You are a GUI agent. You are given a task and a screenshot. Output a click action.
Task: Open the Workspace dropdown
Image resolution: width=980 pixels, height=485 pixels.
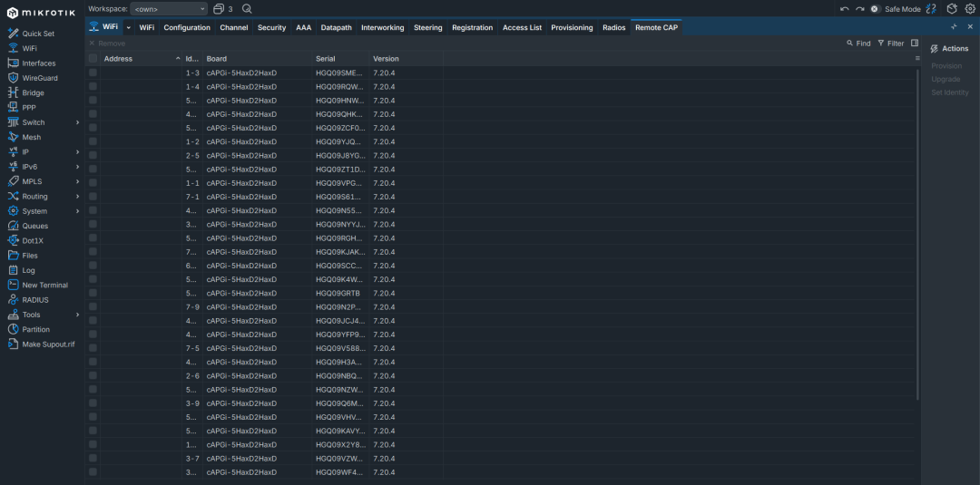[x=169, y=9]
